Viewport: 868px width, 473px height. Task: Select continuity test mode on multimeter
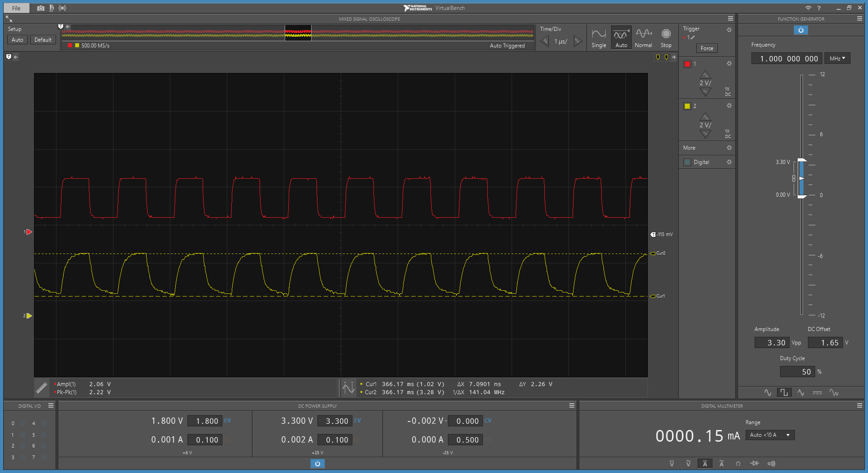[771, 464]
